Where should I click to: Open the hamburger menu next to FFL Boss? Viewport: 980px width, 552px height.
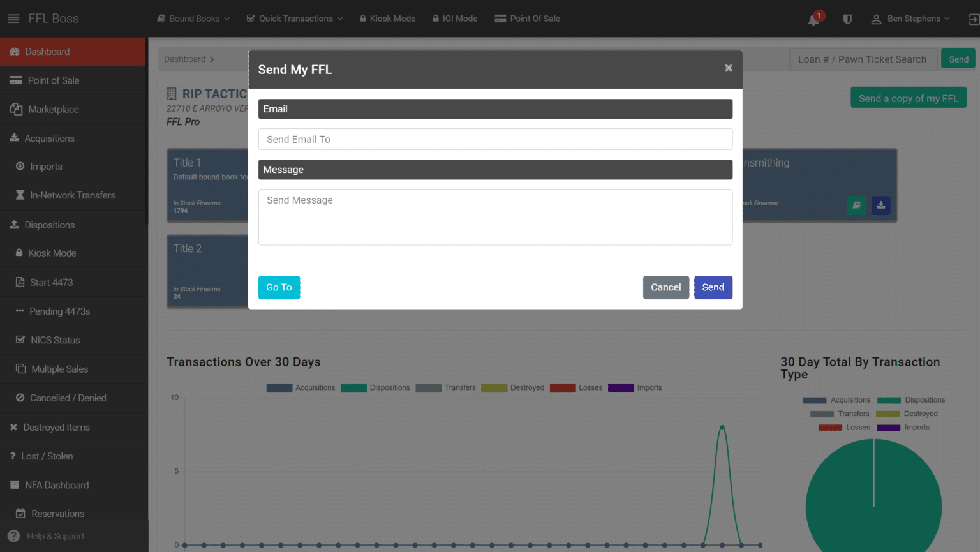click(x=13, y=18)
